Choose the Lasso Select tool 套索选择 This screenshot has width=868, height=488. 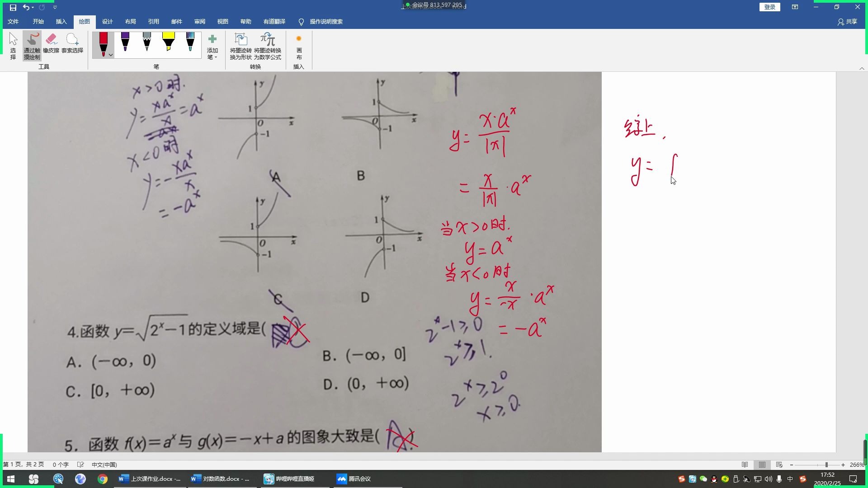pos(72,45)
